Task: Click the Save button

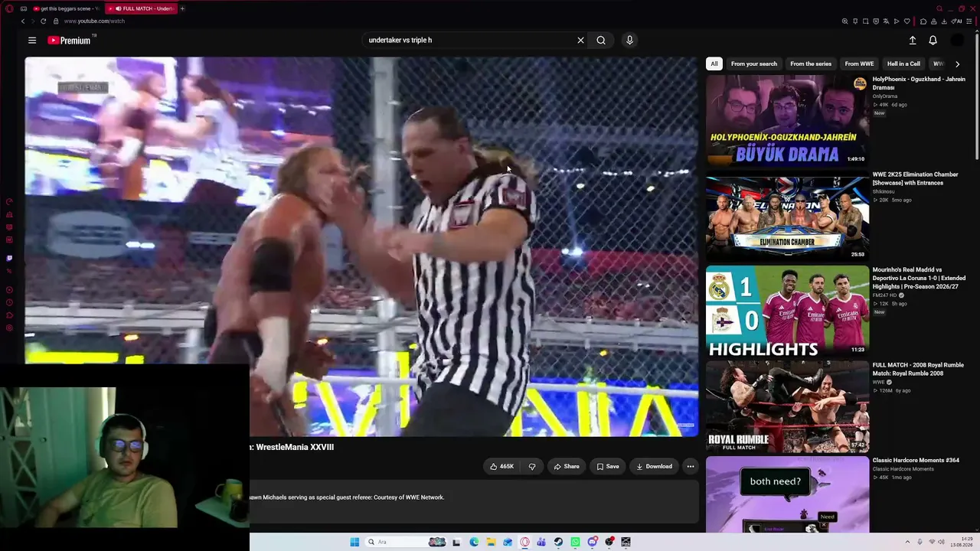Action: coord(608,466)
